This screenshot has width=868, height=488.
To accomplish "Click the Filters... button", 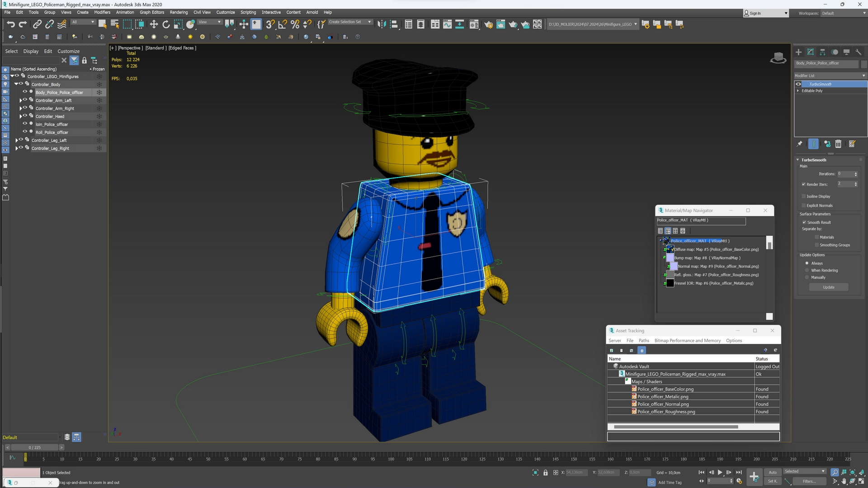I will [x=809, y=481].
